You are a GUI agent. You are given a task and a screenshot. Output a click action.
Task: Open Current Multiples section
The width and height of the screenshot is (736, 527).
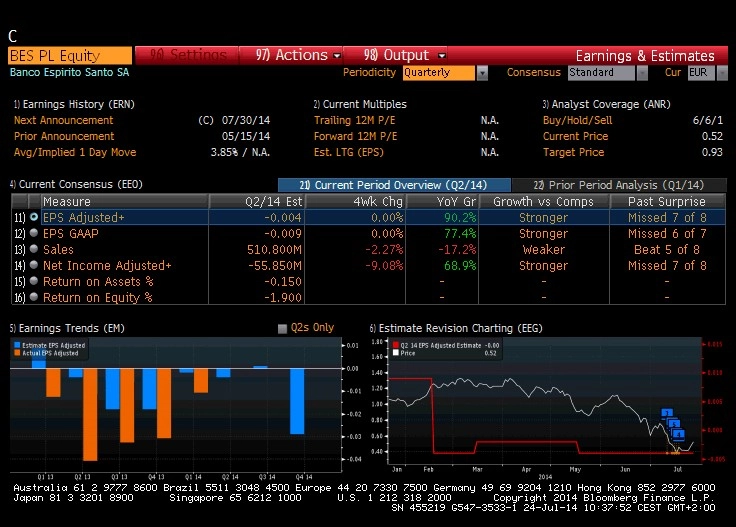coord(360,104)
